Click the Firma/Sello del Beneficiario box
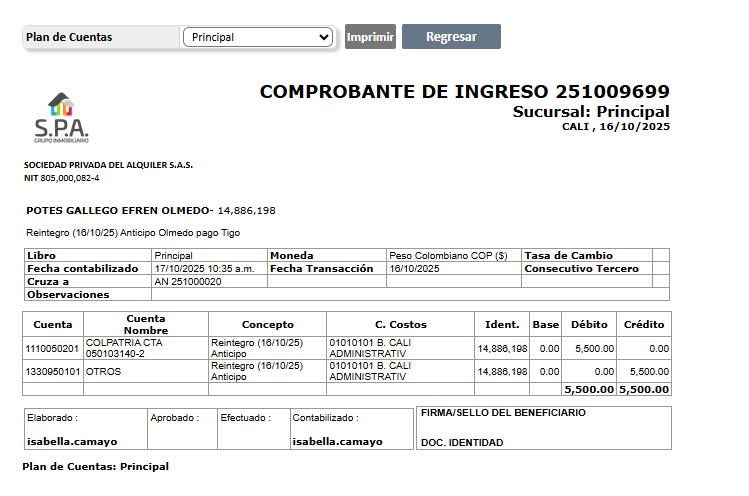 tap(543, 427)
